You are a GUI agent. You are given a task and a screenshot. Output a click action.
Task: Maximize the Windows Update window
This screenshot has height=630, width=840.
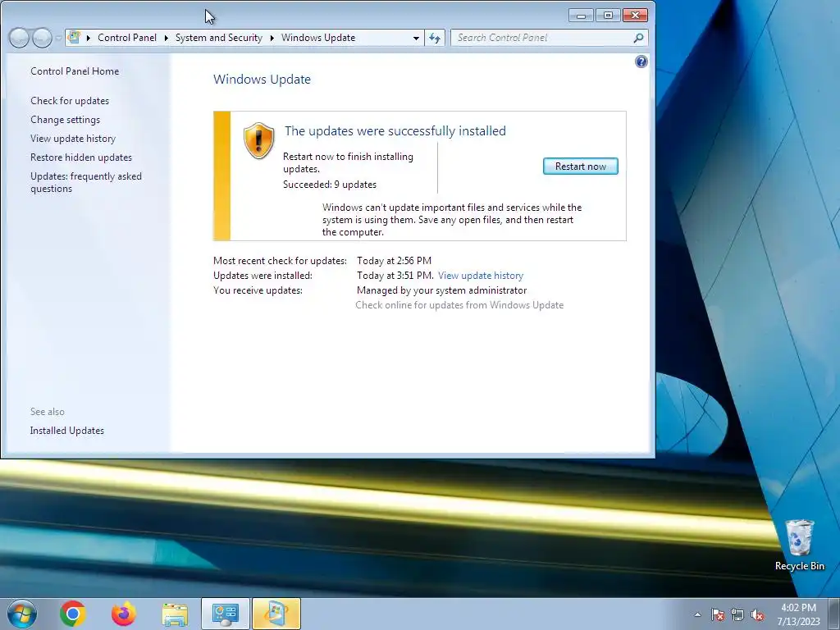608,15
